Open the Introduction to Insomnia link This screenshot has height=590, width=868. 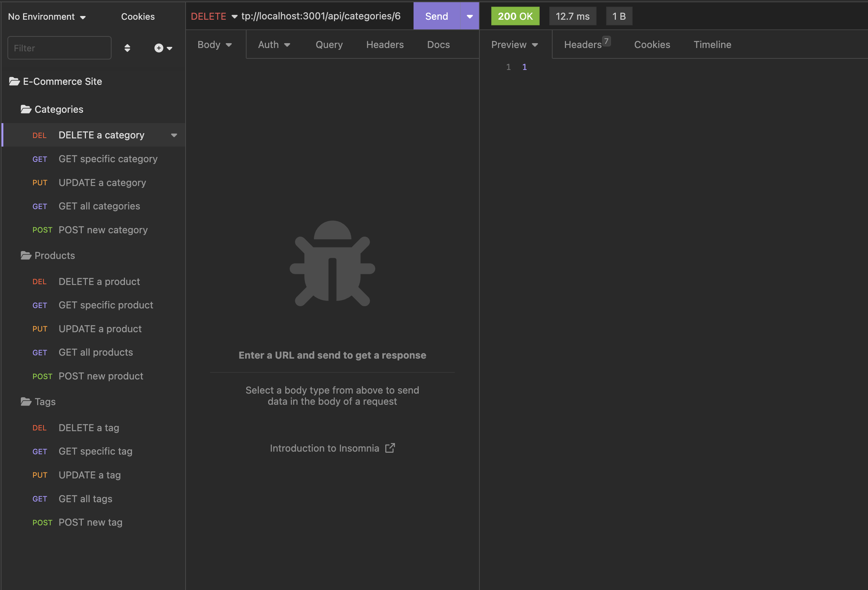tap(324, 448)
